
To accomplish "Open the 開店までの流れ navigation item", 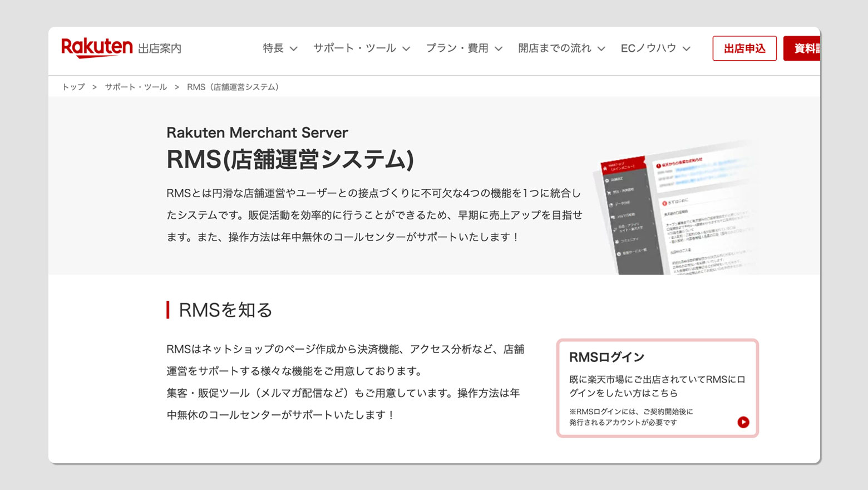I will coord(555,48).
